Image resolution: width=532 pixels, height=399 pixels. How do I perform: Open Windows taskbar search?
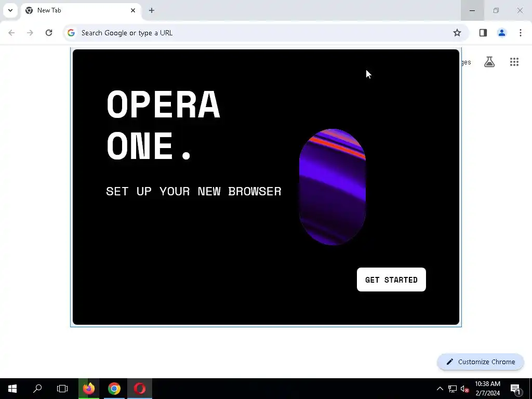(x=37, y=389)
